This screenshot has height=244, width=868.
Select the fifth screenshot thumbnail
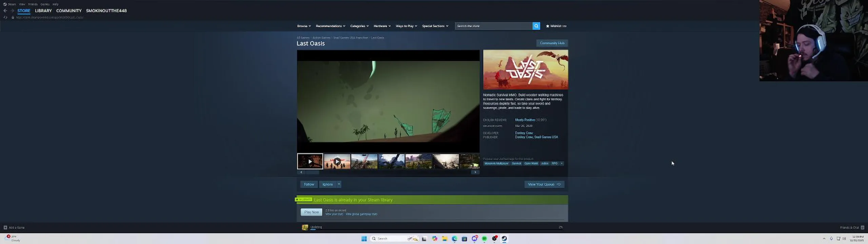click(x=418, y=161)
